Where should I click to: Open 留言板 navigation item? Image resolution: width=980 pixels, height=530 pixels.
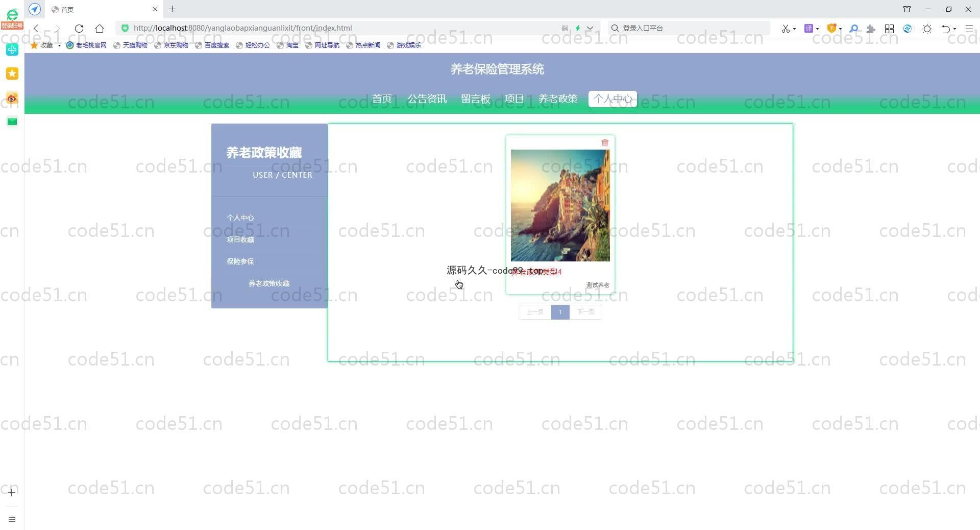click(x=476, y=99)
